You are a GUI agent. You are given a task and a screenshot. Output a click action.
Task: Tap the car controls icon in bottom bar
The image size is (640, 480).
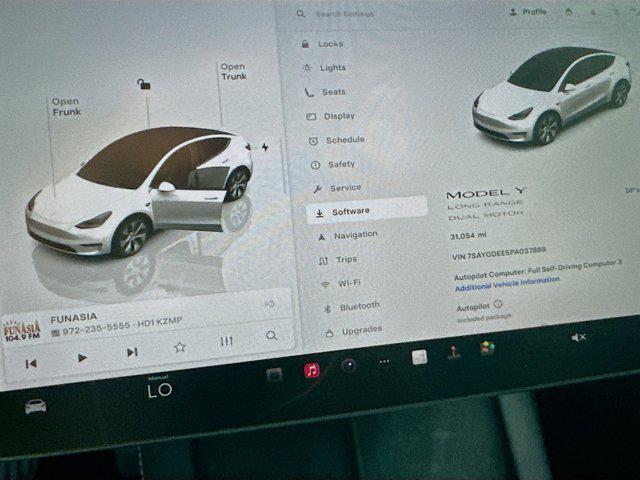tap(36, 407)
